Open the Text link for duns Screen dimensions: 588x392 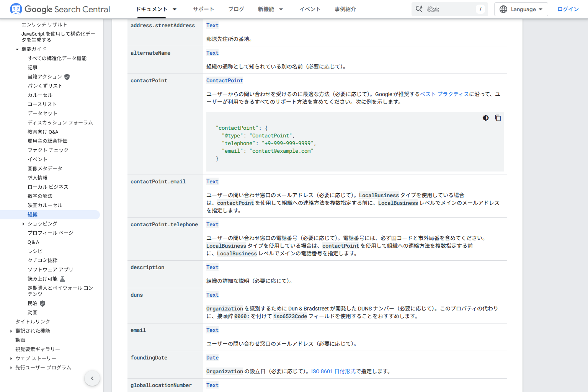pyautogui.click(x=212, y=295)
